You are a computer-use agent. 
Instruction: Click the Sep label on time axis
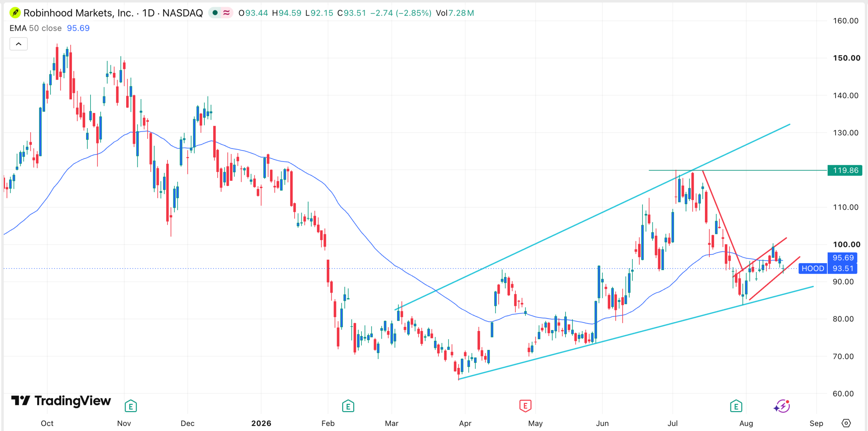[816, 423]
